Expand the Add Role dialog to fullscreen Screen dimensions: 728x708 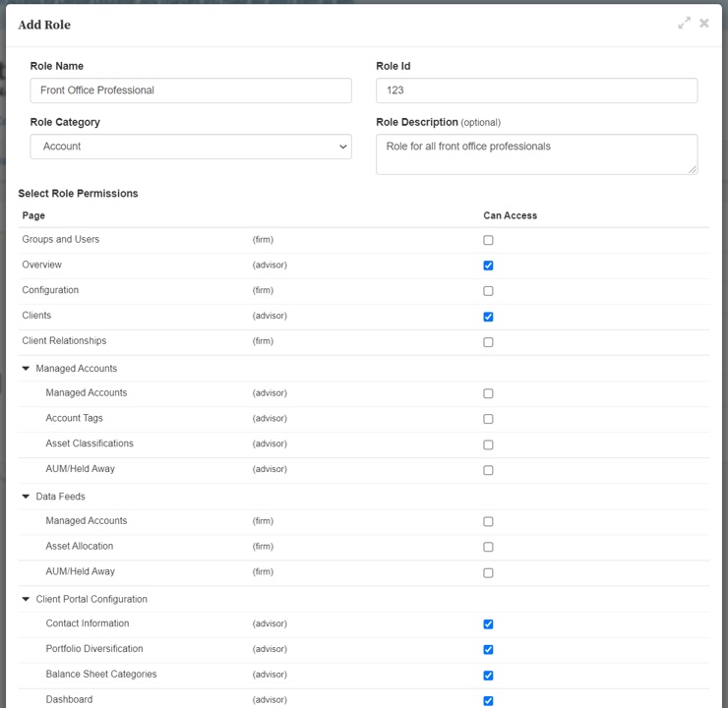684,24
